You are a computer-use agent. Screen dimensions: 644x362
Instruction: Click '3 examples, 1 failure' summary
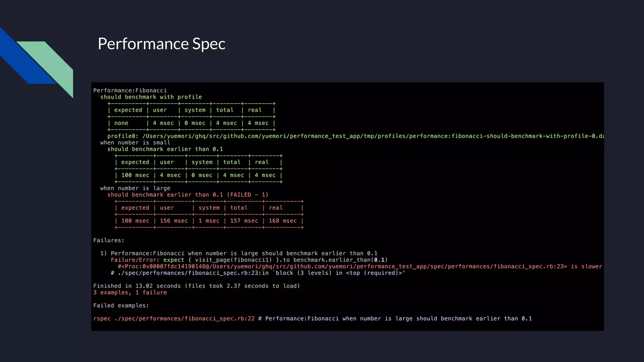[x=130, y=293]
